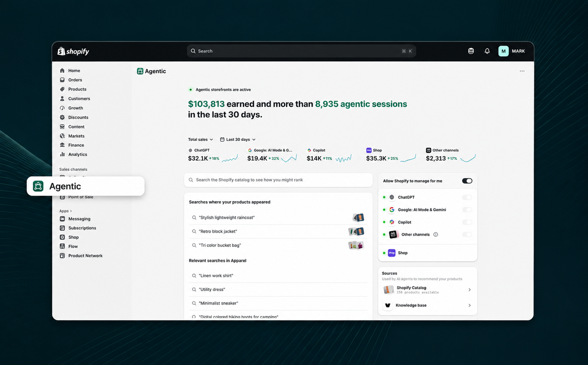The width and height of the screenshot is (588, 365).
Task: Open Products in the sidebar
Action: tap(77, 89)
